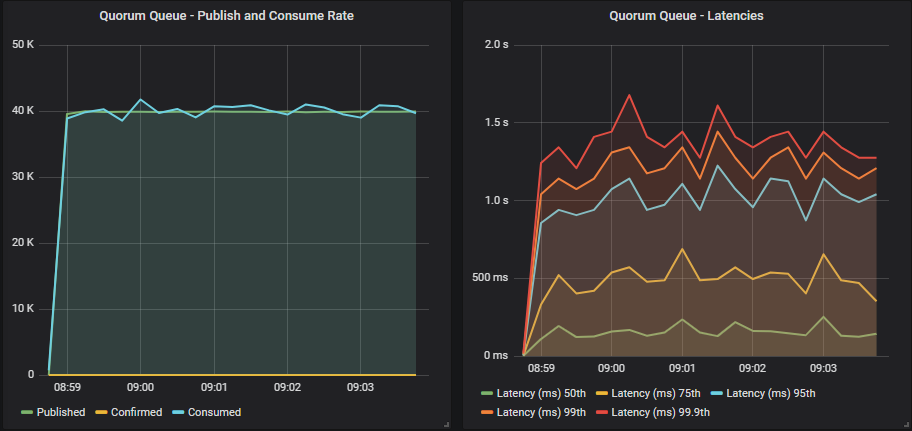Click the orange Latency 99th color indicator
Screen dimensions: 912x431
click(x=486, y=412)
